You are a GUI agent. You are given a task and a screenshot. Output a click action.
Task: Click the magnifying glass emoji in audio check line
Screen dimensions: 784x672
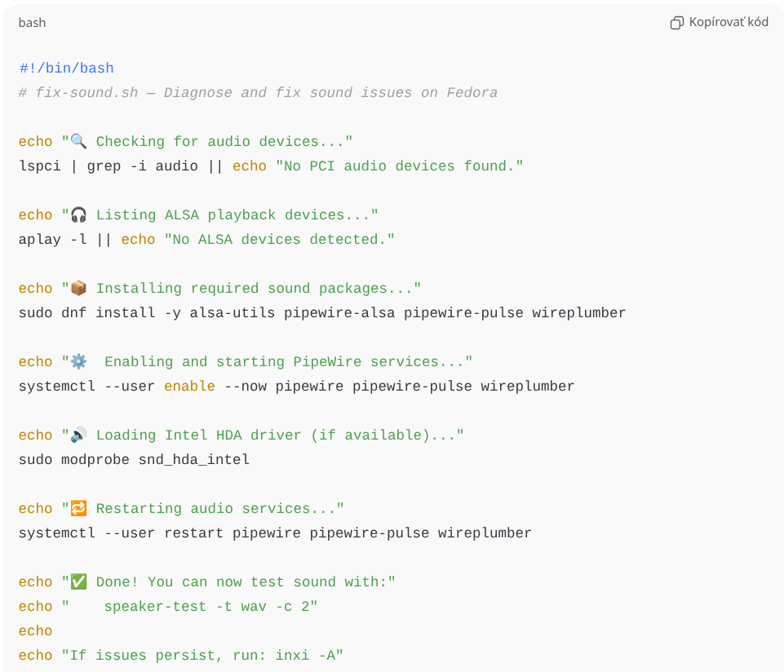[x=78, y=140]
